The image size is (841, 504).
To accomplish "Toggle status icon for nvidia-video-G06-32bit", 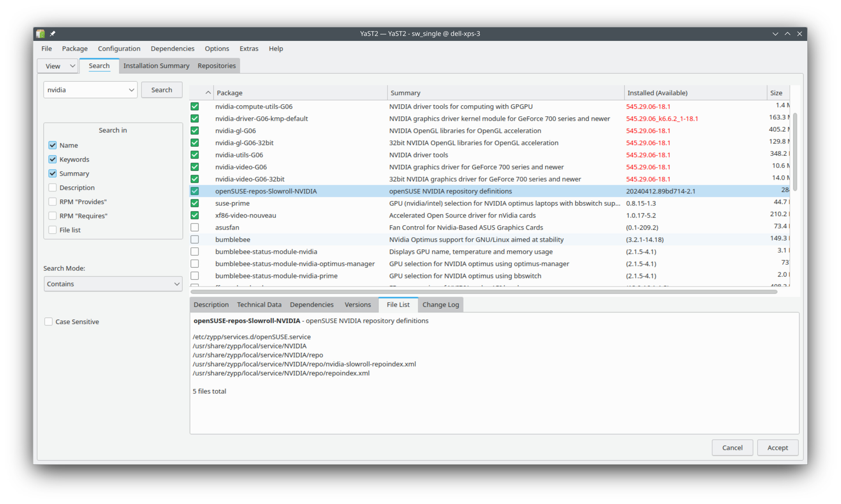I will click(x=195, y=179).
